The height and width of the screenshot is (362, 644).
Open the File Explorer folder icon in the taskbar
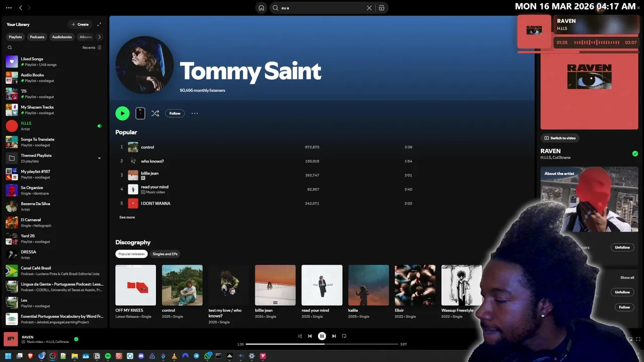click(74, 356)
